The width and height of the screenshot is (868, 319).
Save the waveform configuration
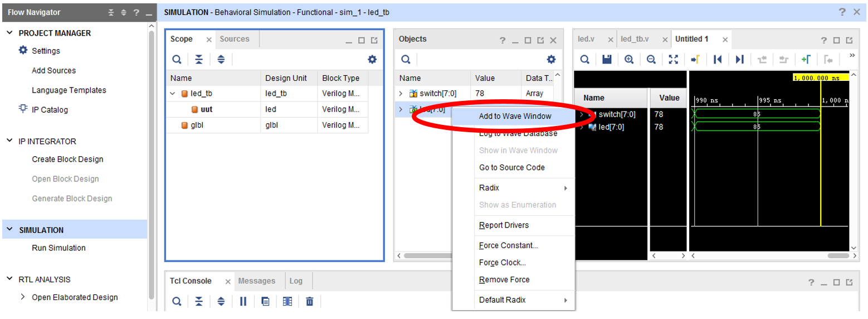click(607, 59)
